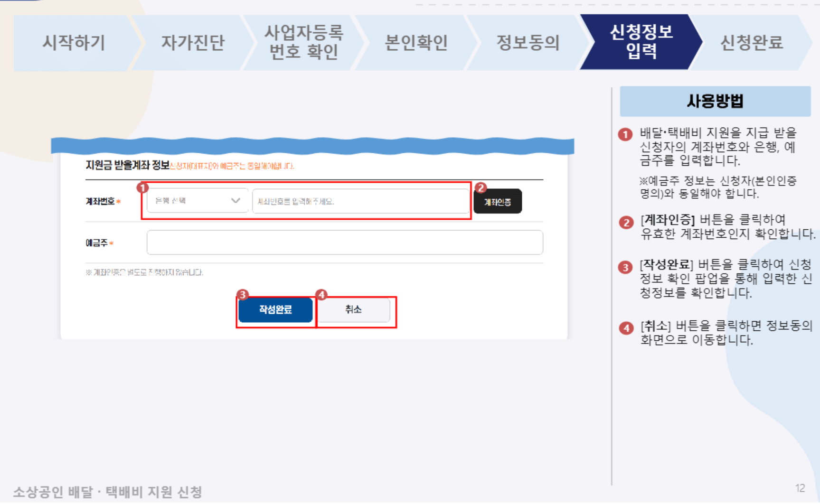Viewport: 820px width, 504px height.
Task: Click the 계좌번호 field label
Action: click(x=100, y=201)
